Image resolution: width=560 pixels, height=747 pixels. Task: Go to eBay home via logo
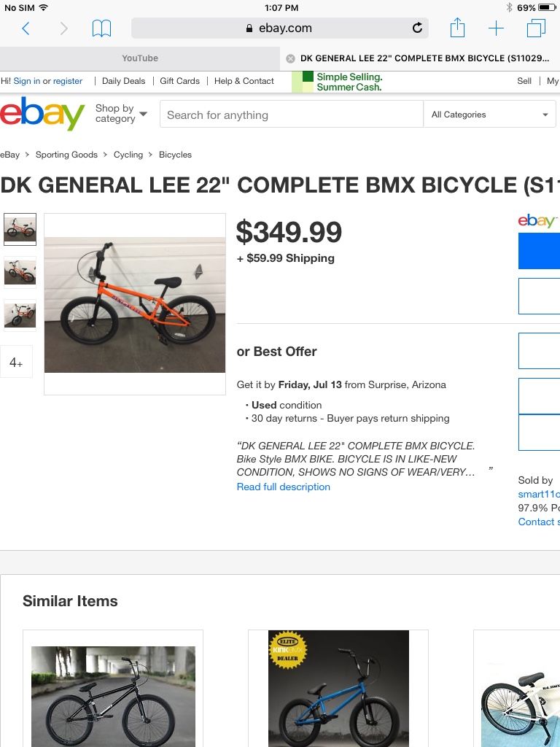[42, 114]
